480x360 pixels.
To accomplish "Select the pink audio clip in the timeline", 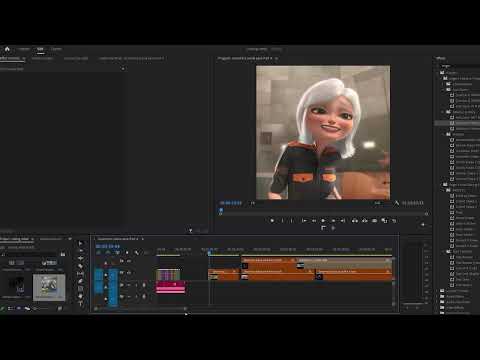I will (171, 287).
